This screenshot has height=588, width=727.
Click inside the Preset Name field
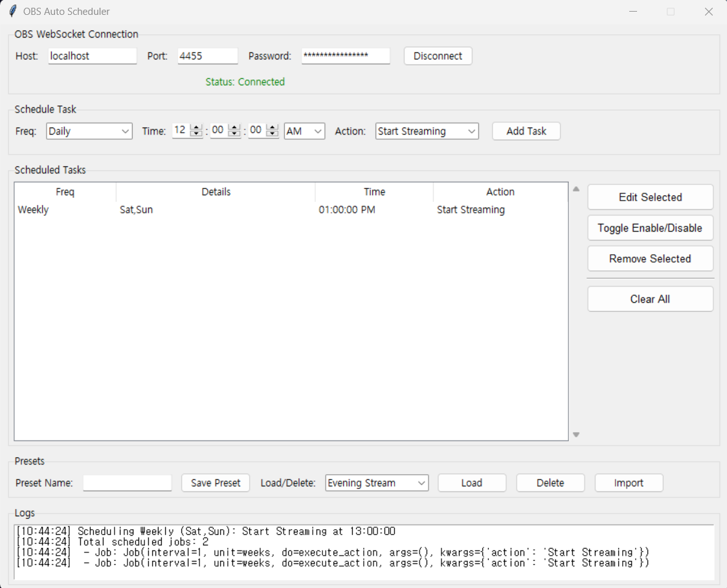pos(127,483)
